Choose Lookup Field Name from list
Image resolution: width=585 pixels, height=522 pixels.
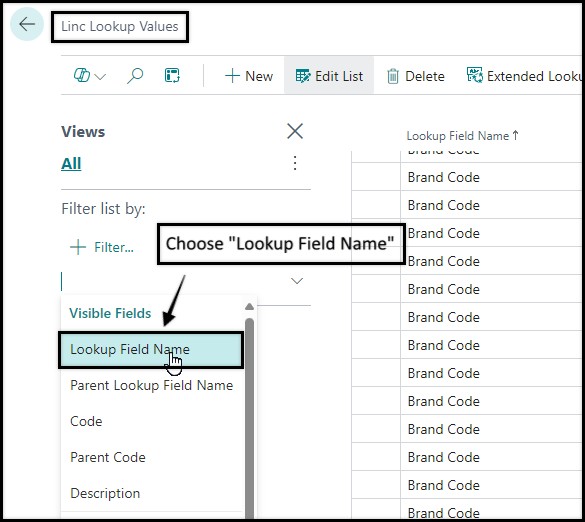151,350
